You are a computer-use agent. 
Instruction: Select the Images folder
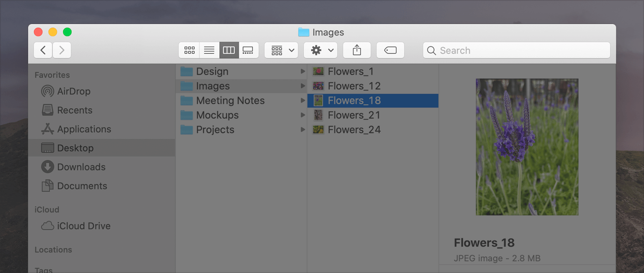click(241, 86)
